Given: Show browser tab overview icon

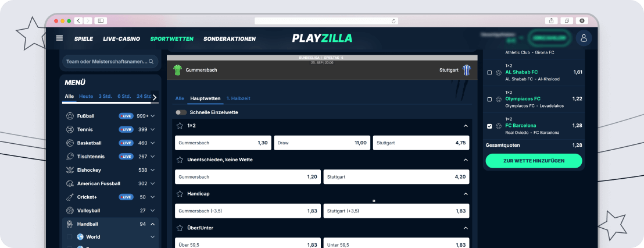Looking at the screenshot, I should tap(567, 20).
